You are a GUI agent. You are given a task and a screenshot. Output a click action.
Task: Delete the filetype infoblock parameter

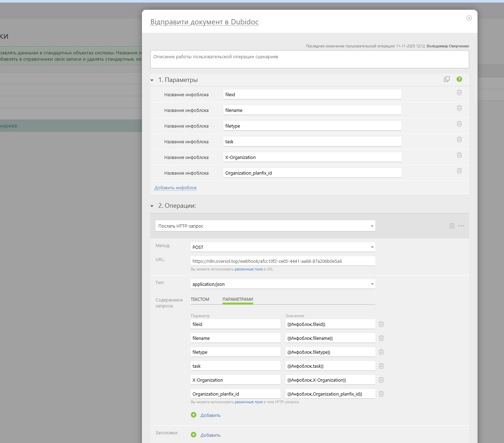coord(459,124)
